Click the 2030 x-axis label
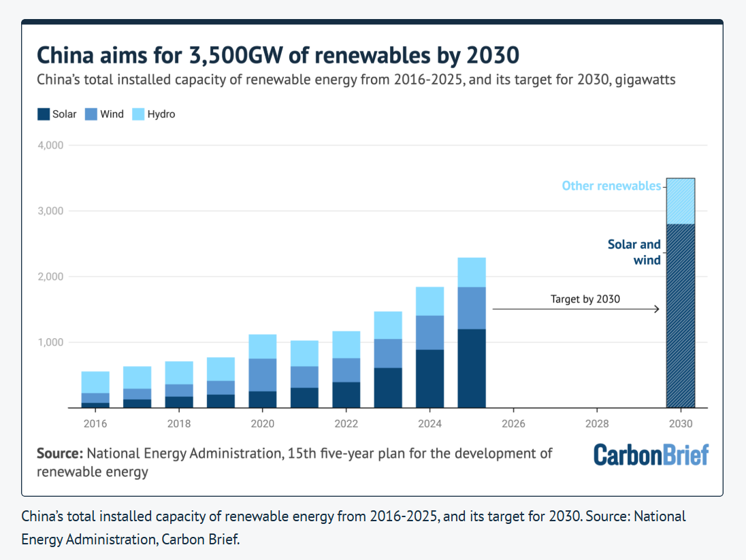This screenshot has height=560, width=746. tap(681, 423)
